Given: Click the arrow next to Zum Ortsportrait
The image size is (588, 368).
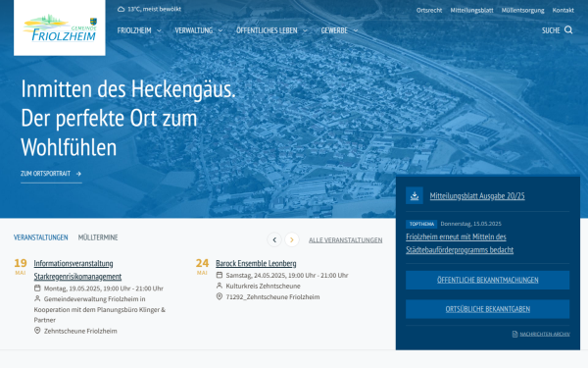Looking at the screenshot, I should pyautogui.click(x=78, y=174).
